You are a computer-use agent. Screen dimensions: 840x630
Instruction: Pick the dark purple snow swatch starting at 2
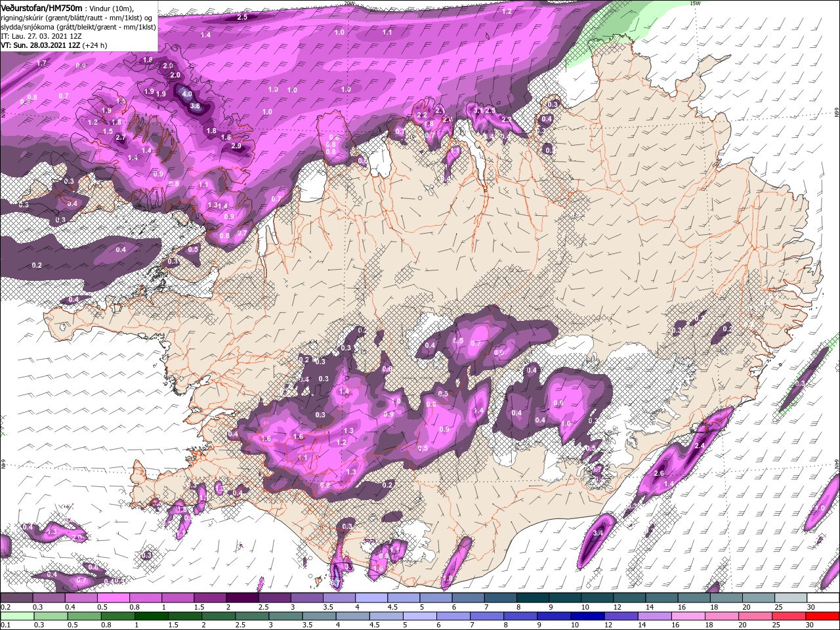(x=242, y=598)
